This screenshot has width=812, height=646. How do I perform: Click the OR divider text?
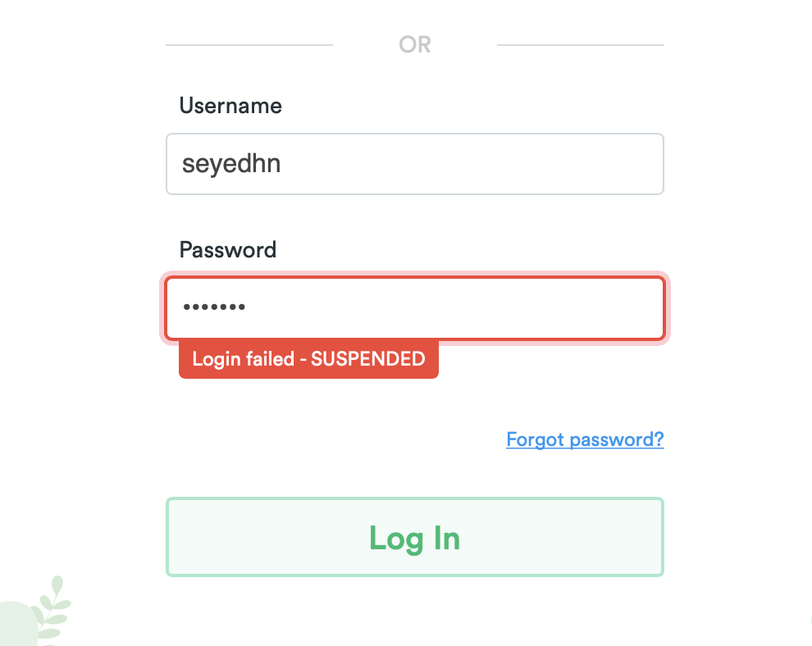(415, 44)
